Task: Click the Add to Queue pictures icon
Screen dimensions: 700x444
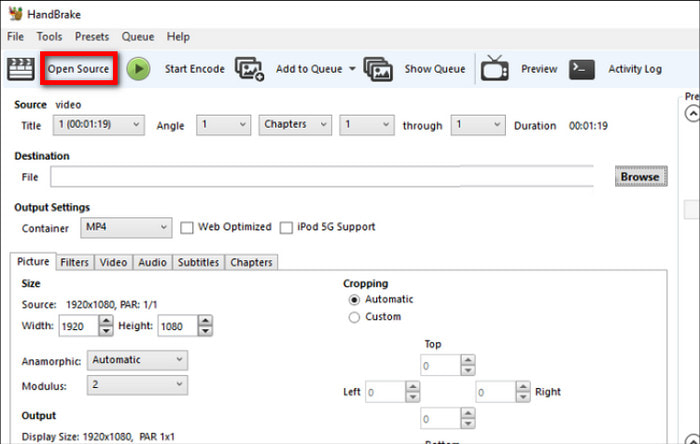Action: pyautogui.click(x=250, y=69)
